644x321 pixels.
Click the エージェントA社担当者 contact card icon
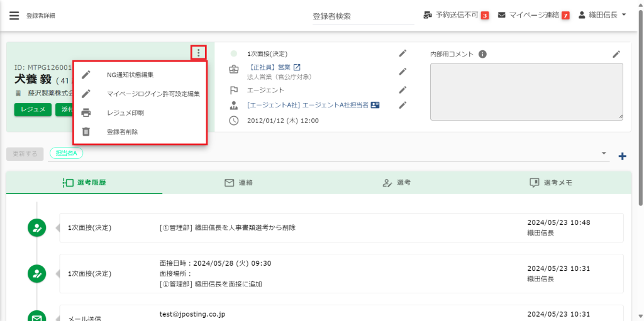click(375, 105)
